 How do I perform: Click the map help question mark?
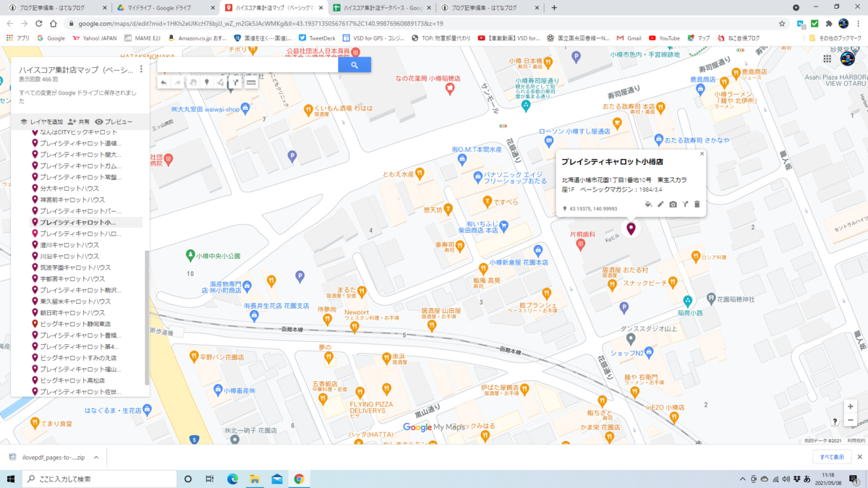pyautogui.click(x=835, y=421)
